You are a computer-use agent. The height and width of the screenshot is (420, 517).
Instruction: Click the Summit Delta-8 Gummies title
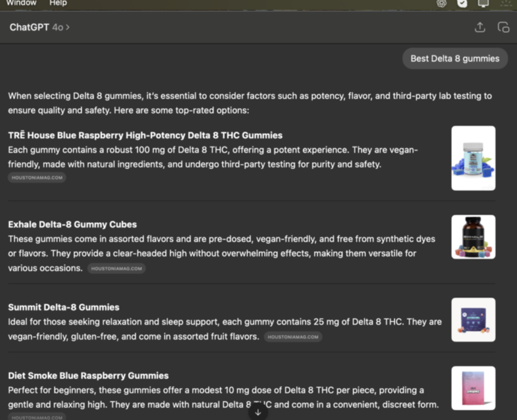pos(64,307)
